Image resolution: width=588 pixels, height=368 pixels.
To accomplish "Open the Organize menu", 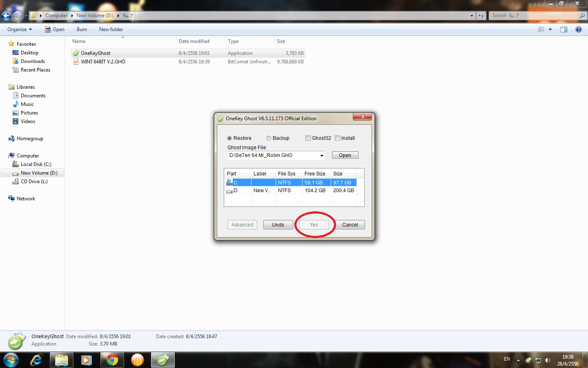I will pyautogui.click(x=20, y=29).
